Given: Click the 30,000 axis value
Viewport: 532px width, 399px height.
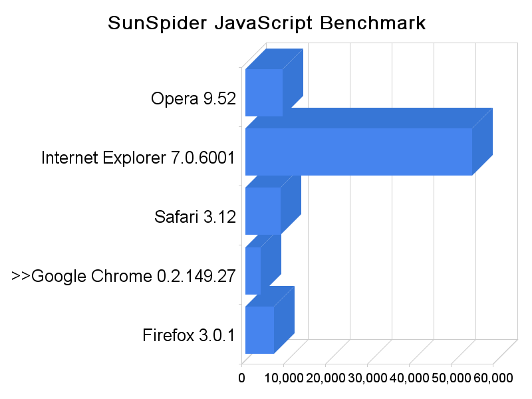Looking at the screenshot, I should pos(368,378).
